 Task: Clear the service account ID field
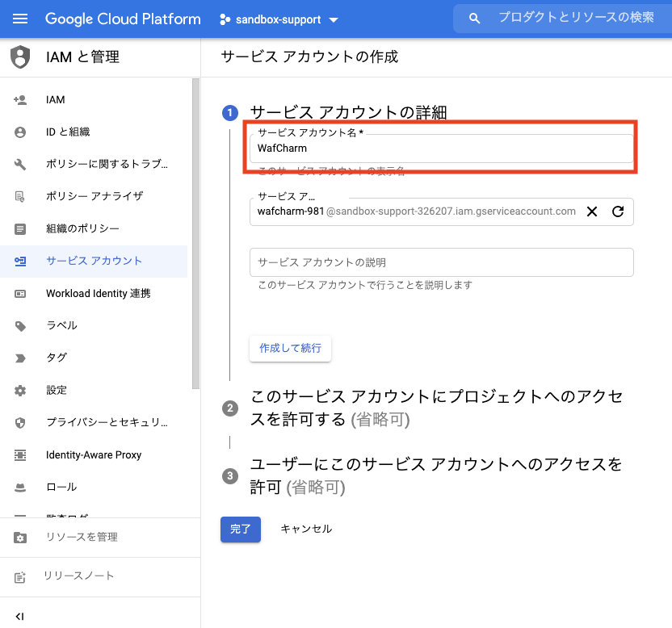click(592, 211)
